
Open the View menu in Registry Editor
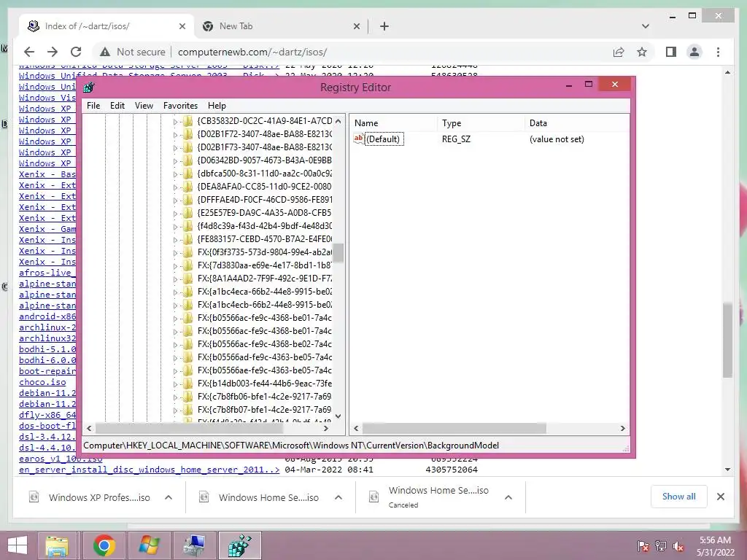coord(144,106)
